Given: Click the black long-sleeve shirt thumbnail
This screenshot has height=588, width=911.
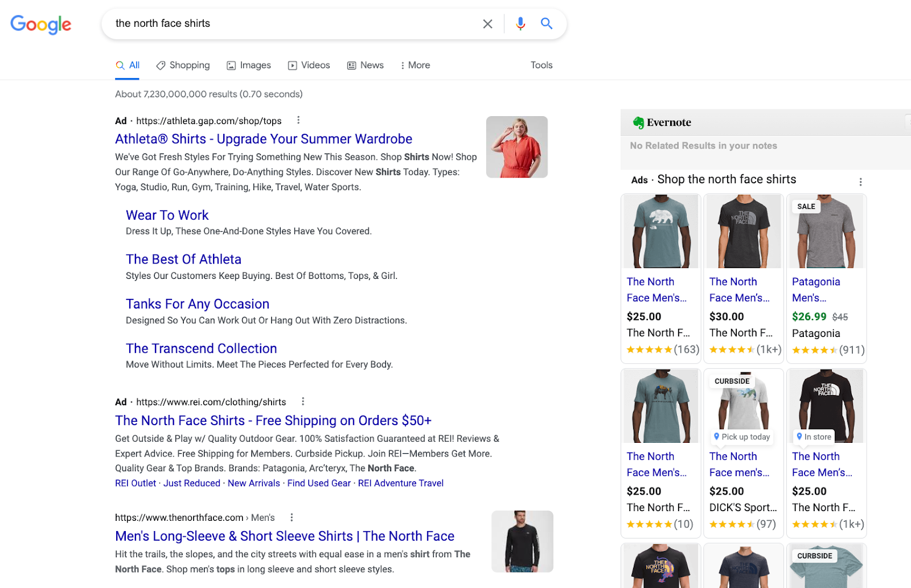Looking at the screenshot, I should tap(522, 541).
